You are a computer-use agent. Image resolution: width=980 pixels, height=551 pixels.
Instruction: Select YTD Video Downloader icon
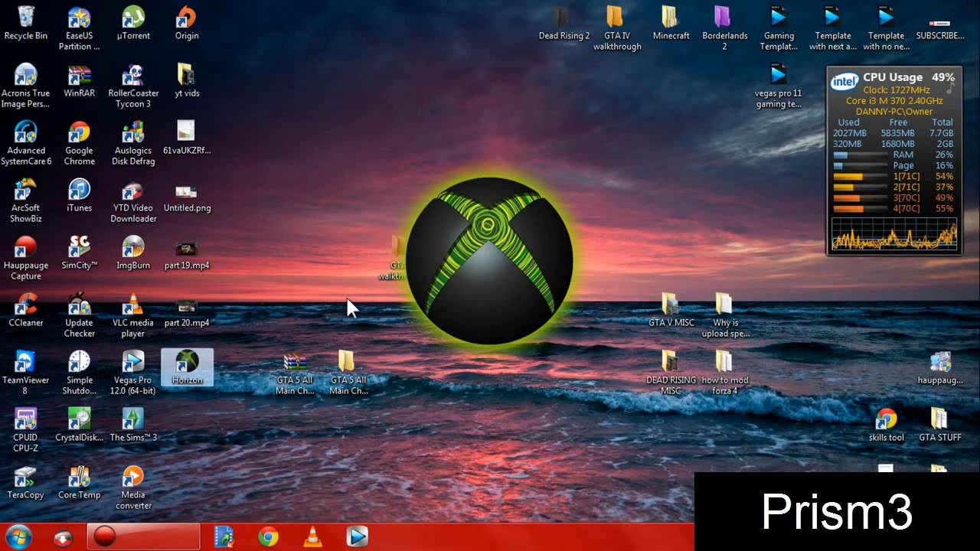tap(133, 201)
